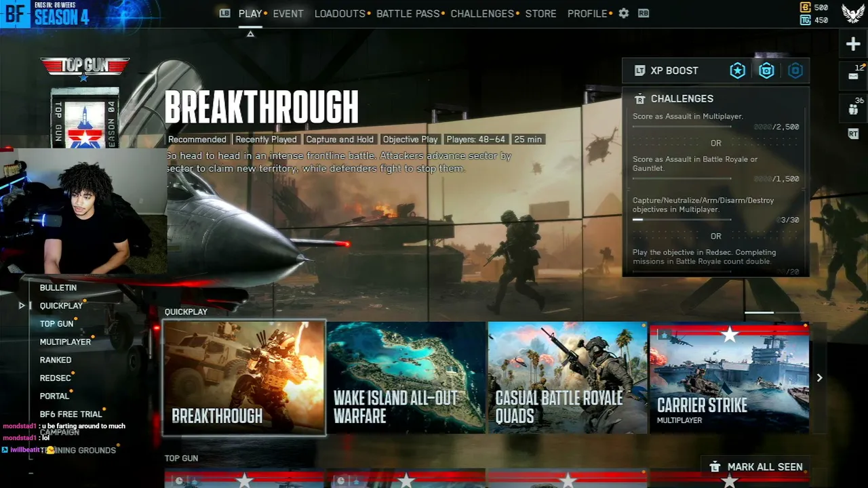Click the Objective Play tag
This screenshot has height=488, width=868.
(410, 140)
